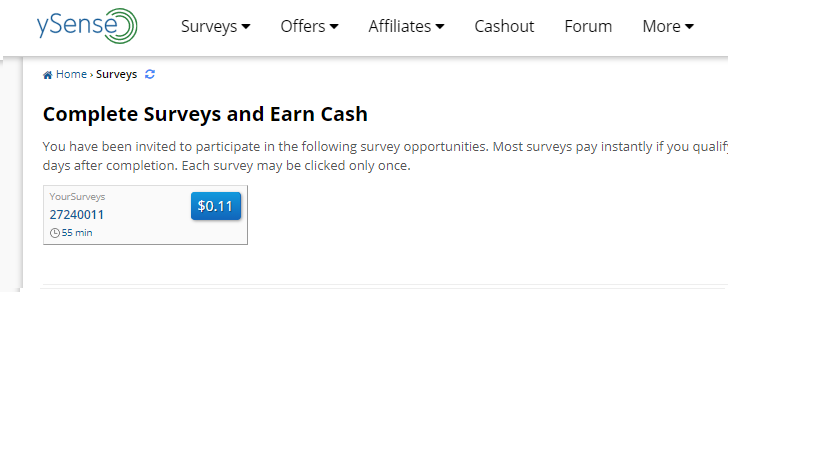
Task: Expand the Affiliates dropdown arrow
Action: click(440, 26)
